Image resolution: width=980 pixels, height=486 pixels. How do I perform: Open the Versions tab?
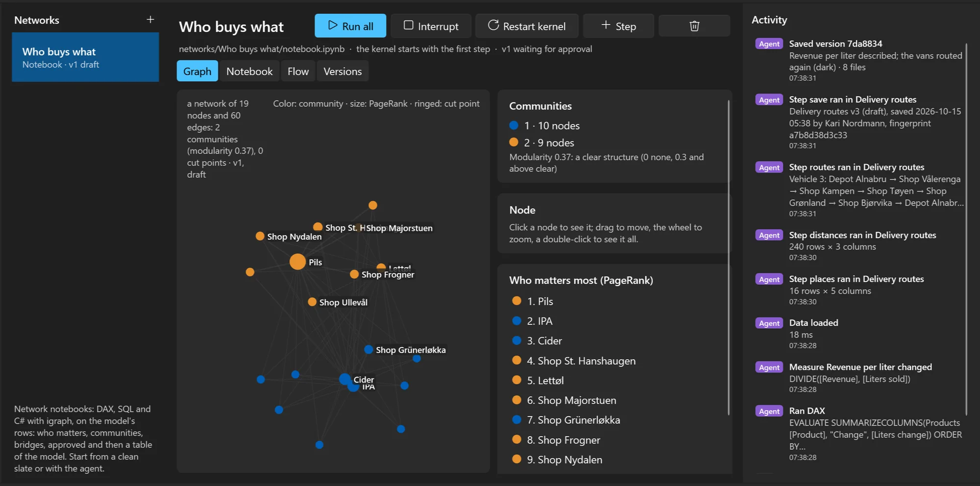click(343, 71)
